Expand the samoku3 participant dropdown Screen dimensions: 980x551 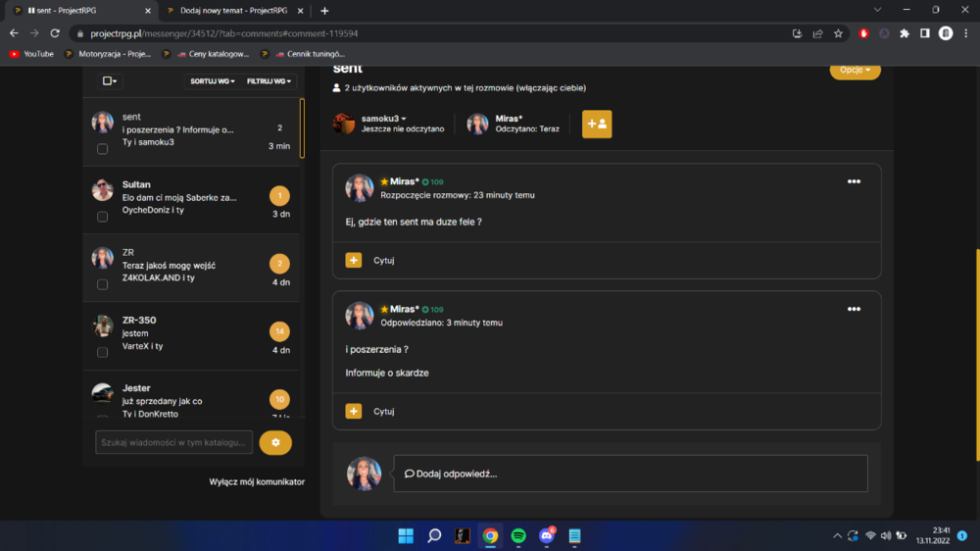384,119
